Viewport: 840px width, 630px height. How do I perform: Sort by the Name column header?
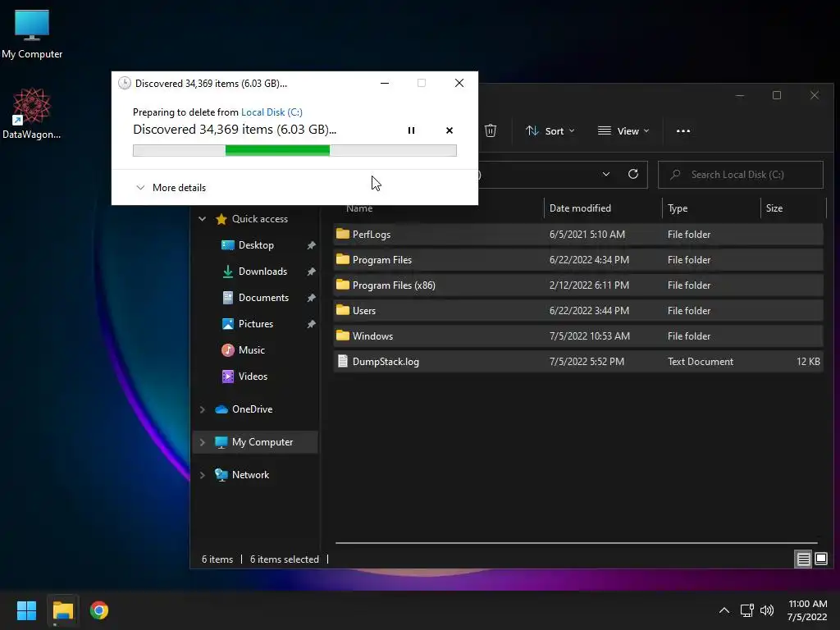359,208
